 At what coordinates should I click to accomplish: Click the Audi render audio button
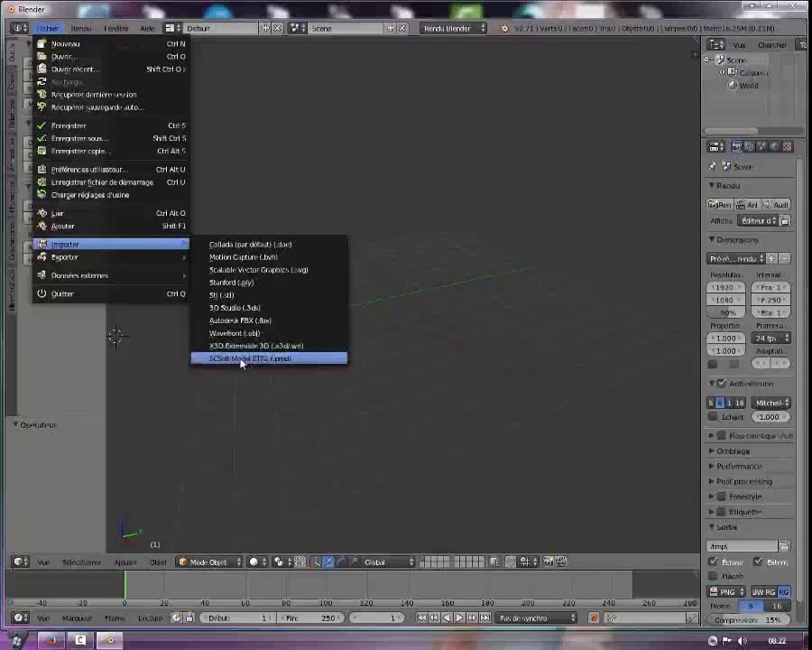click(776, 205)
